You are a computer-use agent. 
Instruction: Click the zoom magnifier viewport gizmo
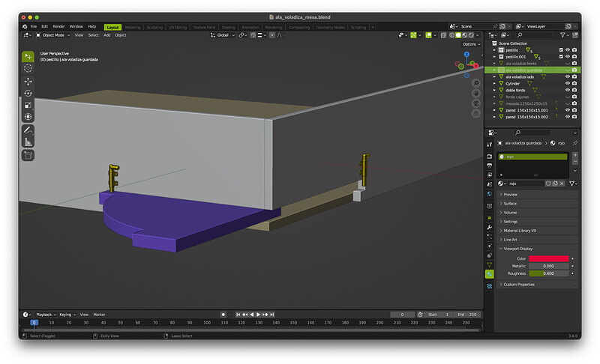(476, 83)
